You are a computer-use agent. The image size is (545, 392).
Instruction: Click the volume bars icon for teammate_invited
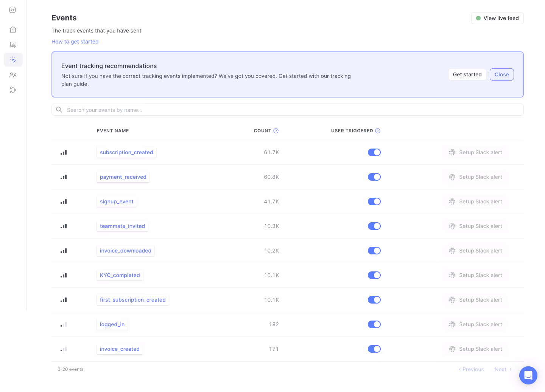click(64, 226)
